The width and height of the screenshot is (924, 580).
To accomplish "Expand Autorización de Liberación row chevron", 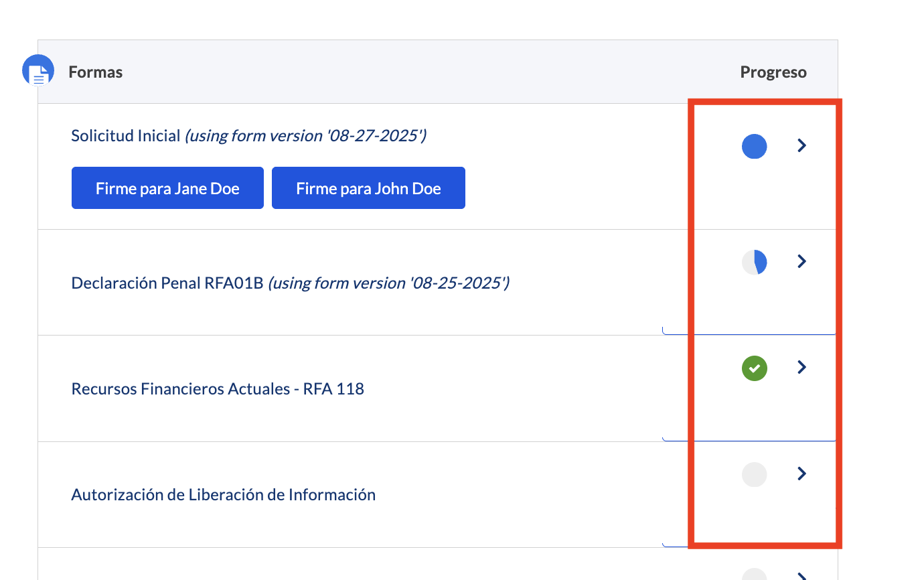I will point(801,474).
